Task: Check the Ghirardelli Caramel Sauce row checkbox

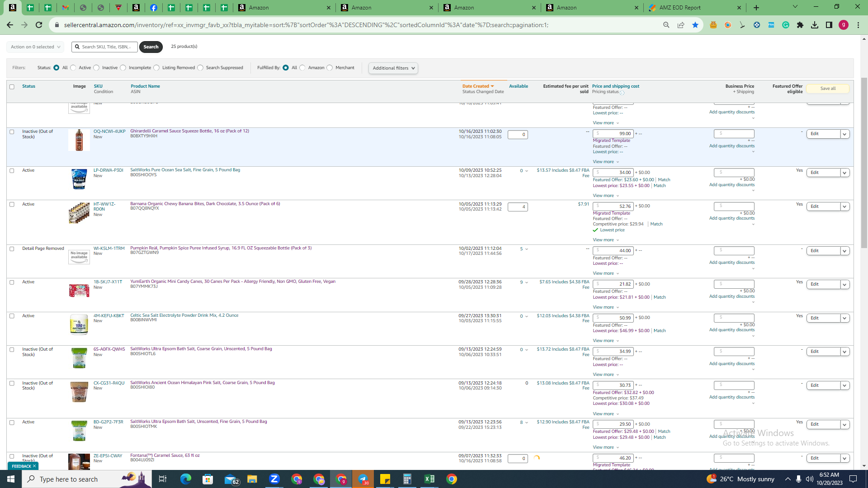Action: pos(12,132)
